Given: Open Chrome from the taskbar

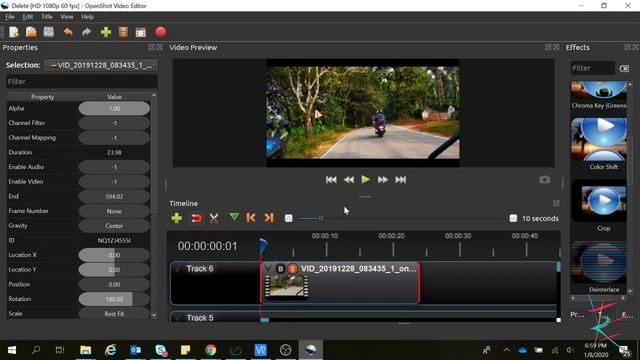Looking at the screenshot, I should click(211, 350).
